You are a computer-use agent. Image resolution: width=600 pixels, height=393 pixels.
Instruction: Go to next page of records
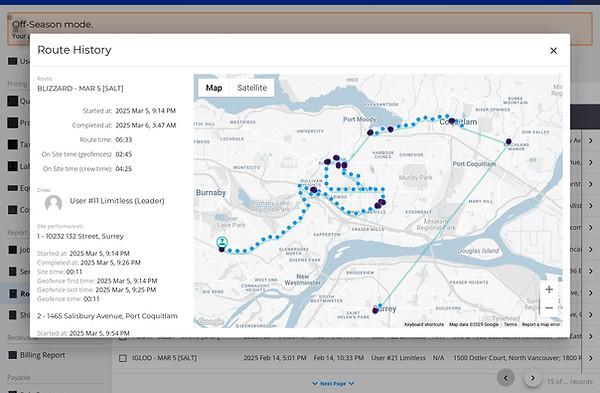coord(532,378)
